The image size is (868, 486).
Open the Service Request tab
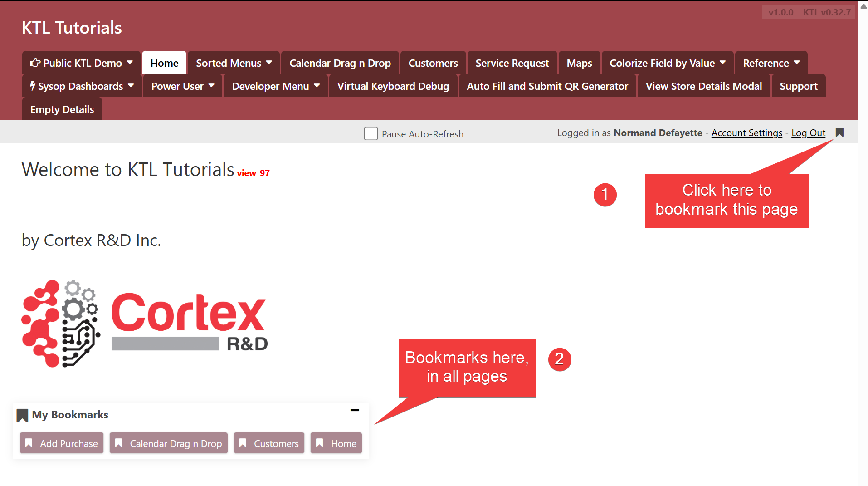point(512,63)
